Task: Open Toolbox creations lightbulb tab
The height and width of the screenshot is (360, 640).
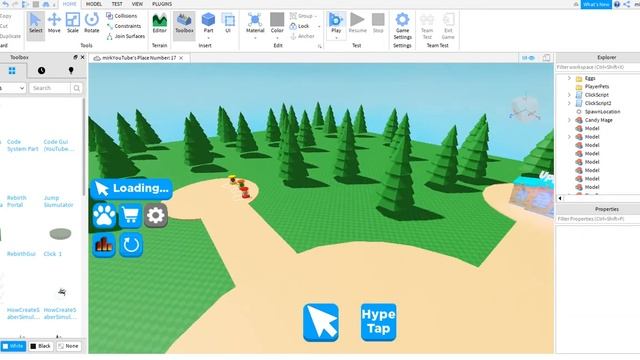Action: coord(71,71)
